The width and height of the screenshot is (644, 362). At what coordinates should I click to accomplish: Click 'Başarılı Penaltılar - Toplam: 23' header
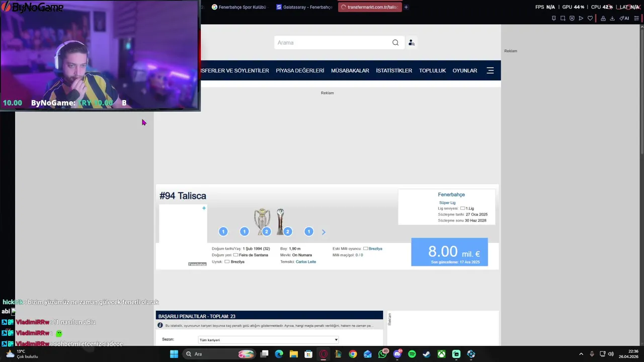(x=197, y=316)
